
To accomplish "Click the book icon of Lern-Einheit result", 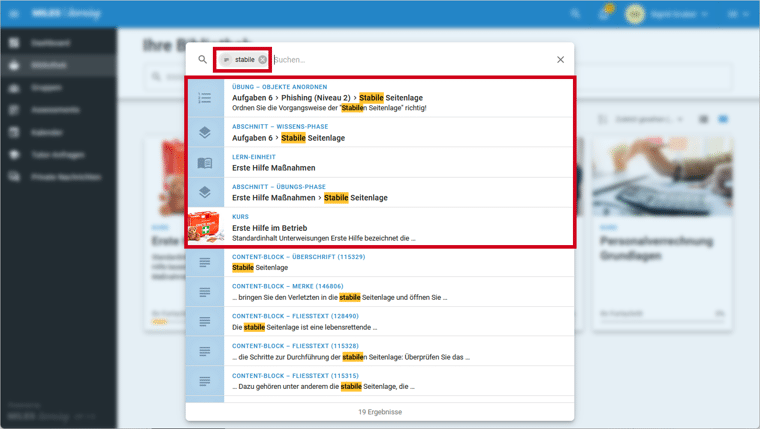I will click(204, 163).
